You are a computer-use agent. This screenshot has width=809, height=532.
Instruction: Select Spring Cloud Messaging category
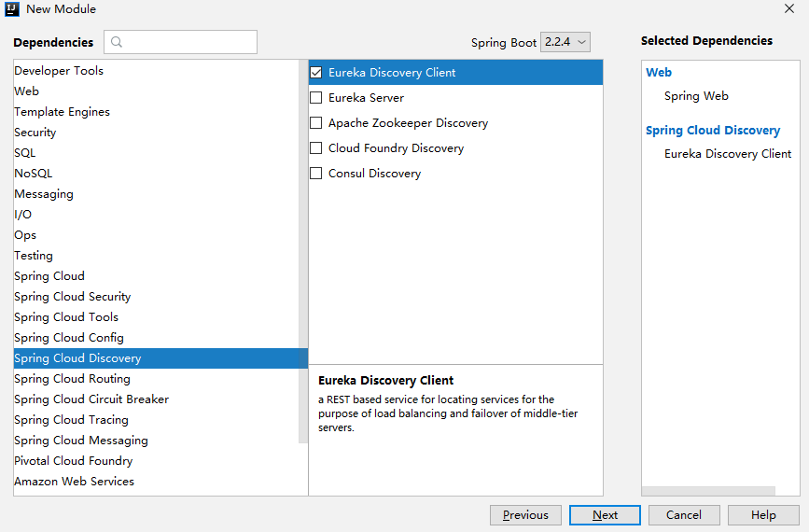click(x=157, y=441)
